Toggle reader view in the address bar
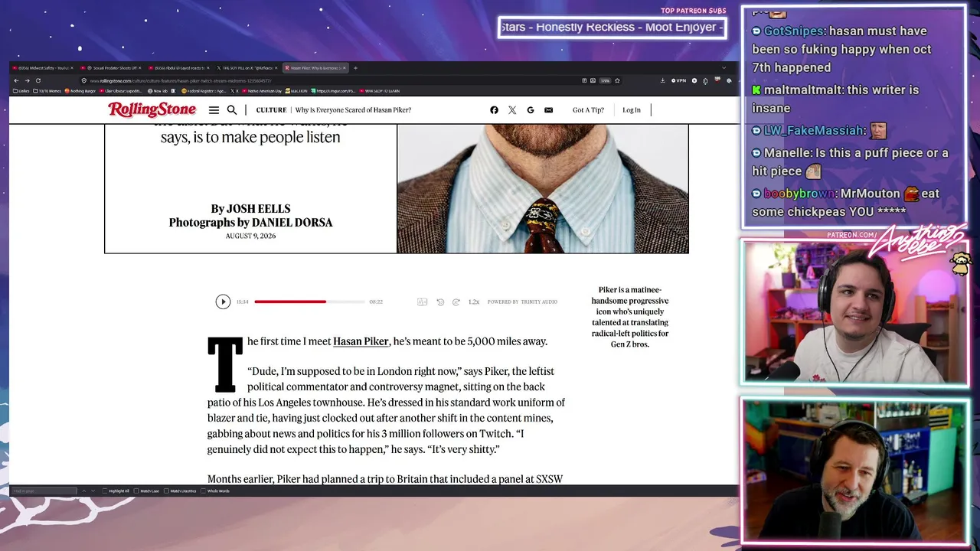Image resolution: width=980 pixels, height=551 pixels. (584, 80)
